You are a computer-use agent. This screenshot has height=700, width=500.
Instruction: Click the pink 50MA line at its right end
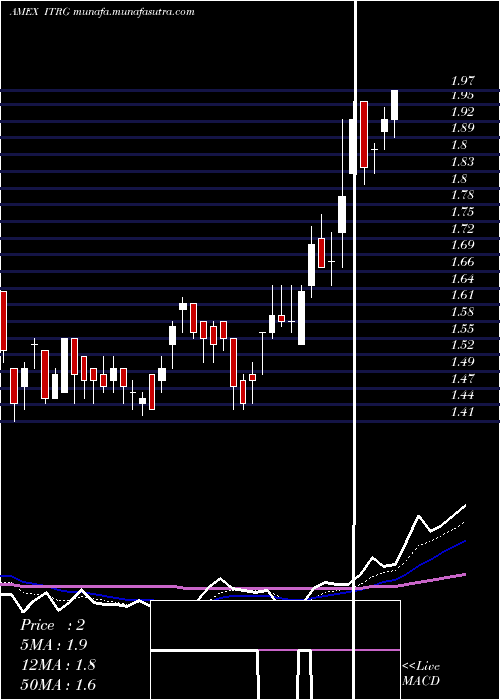[464, 575]
